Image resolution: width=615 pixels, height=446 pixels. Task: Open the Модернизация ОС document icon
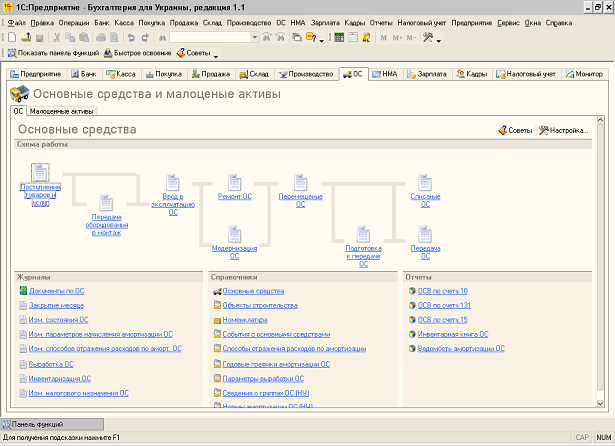coord(235,234)
